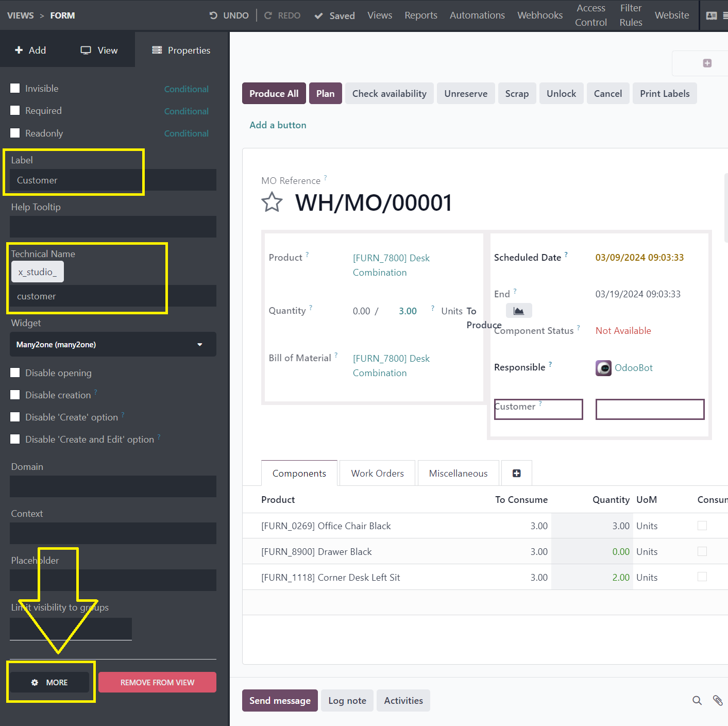Click the Send message button

[x=280, y=700]
